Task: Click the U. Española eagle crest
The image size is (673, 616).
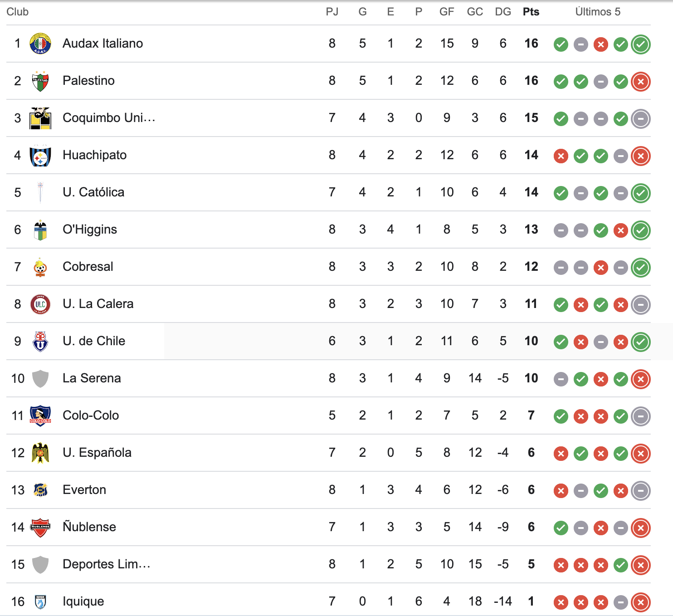Action: 40,453
